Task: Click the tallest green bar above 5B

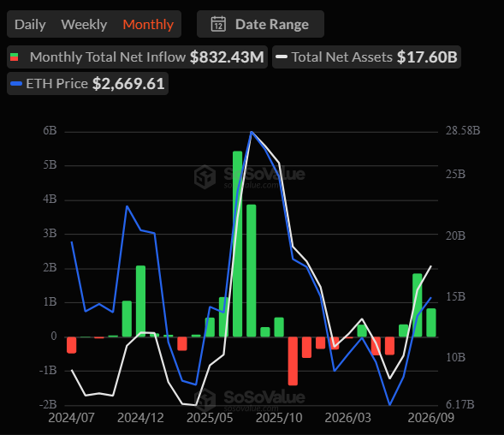Action: pos(238,244)
